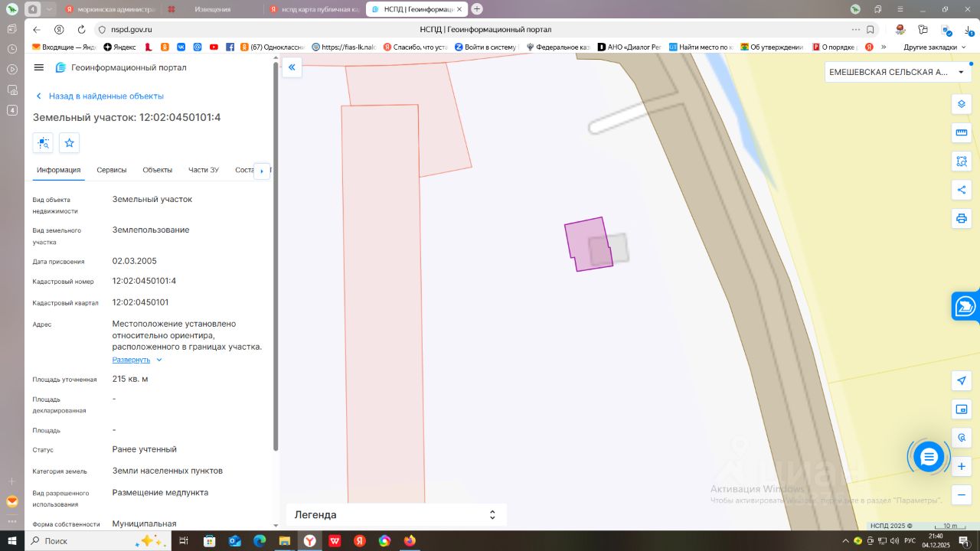Screen dimensions: 980x551
Task: Open the Входящие — Яндекс bookmark
Action: 64,47
